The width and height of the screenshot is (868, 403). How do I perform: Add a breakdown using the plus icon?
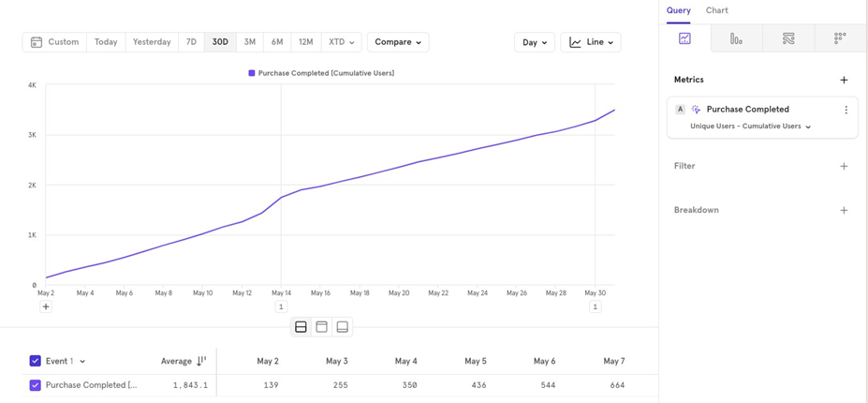tap(844, 211)
